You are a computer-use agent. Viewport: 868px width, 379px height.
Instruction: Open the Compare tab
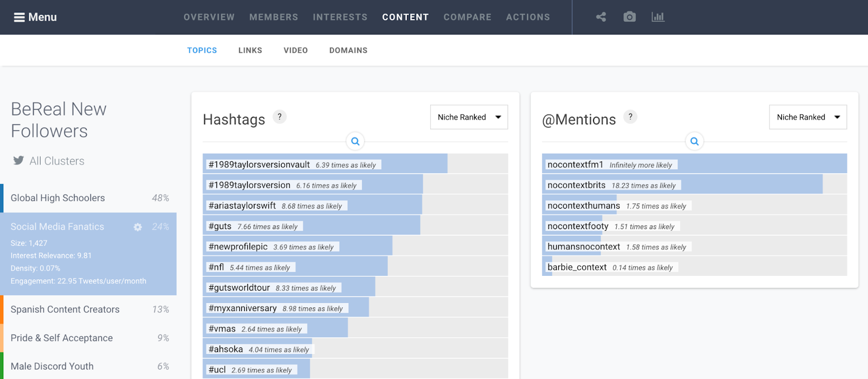467,17
